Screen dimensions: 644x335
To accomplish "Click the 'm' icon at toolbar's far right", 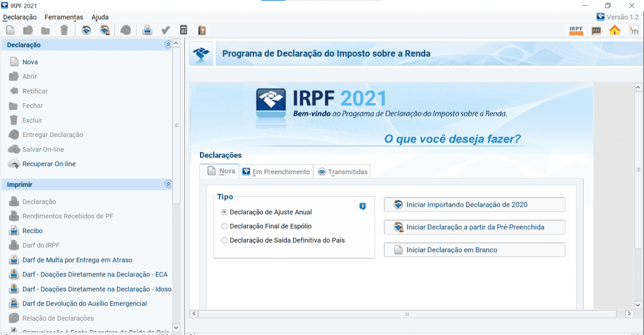I will click(634, 30).
